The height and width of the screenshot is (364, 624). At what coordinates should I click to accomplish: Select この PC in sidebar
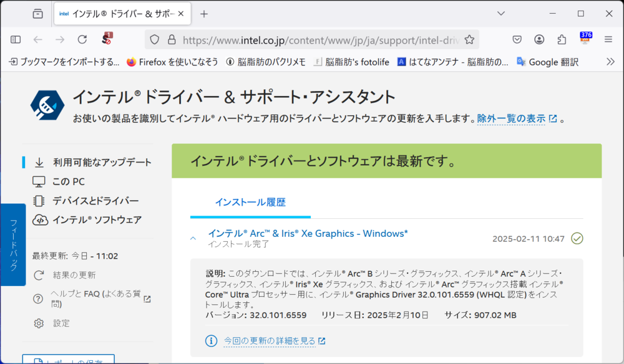(69, 181)
